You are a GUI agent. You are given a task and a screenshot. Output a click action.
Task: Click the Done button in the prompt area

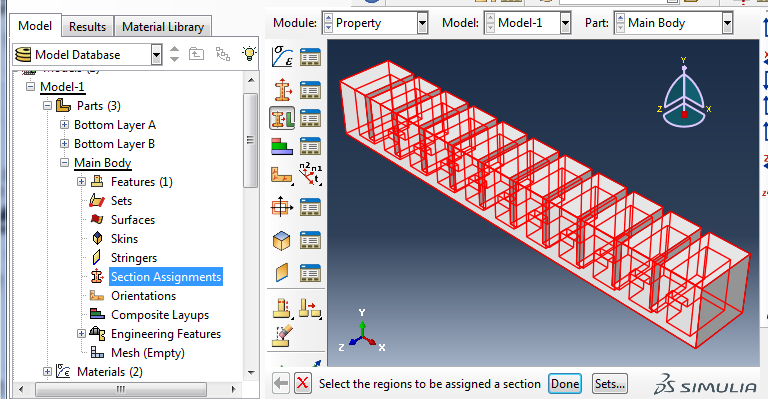(565, 384)
